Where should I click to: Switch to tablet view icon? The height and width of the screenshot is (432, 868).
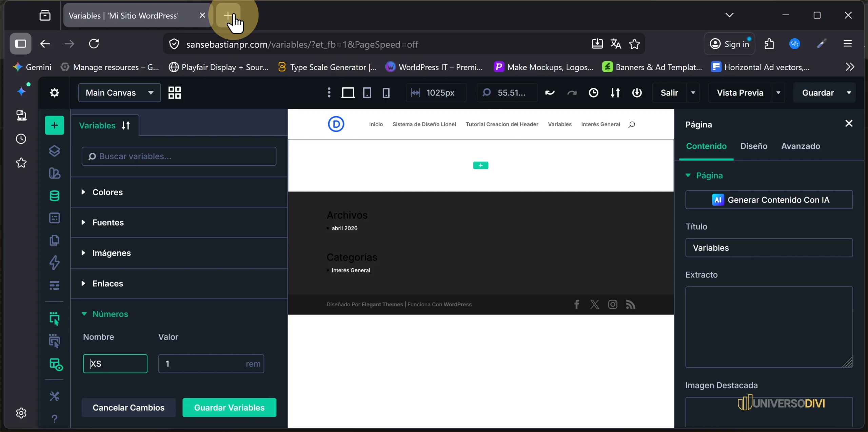point(367,92)
